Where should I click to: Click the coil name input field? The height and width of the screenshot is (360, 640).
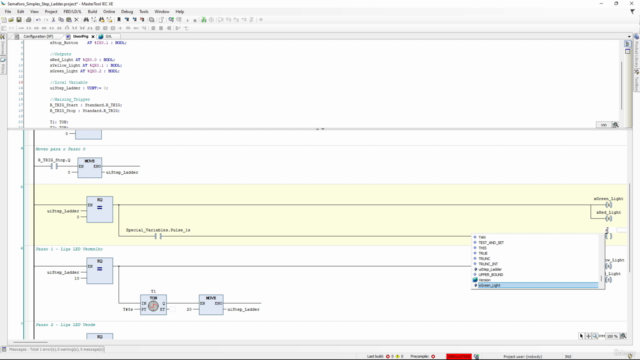point(621,230)
